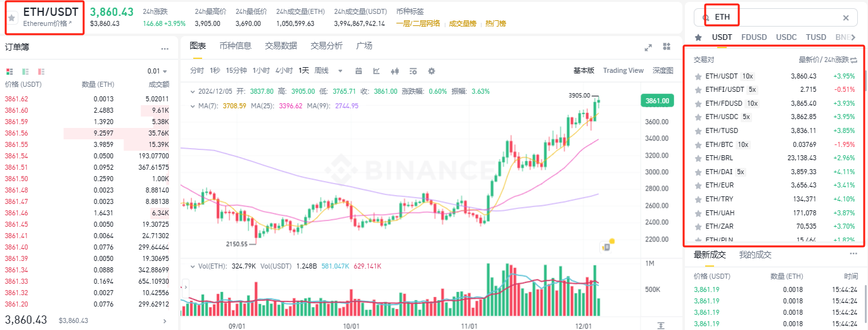Open the chart layout grid icon
Image resolution: width=868 pixels, height=330 pixels.
click(667, 46)
